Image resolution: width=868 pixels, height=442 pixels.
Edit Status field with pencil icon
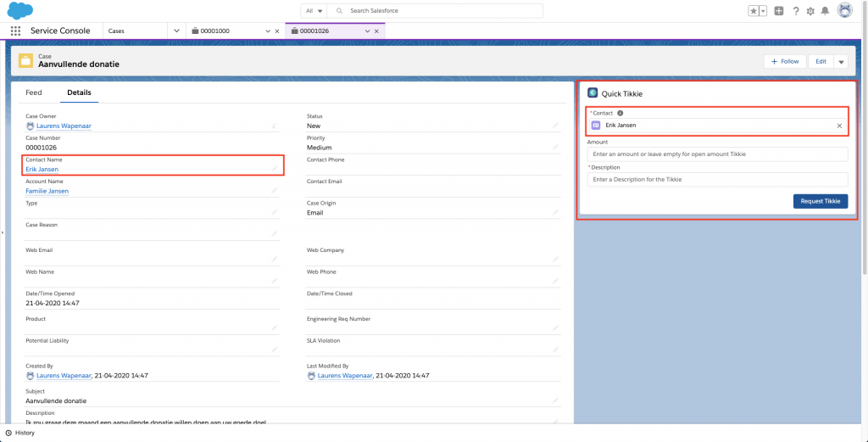(x=555, y=126)
